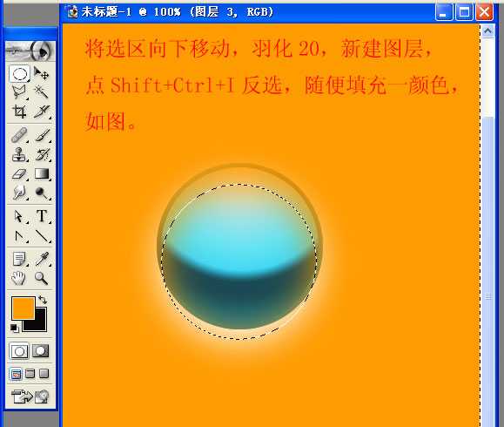Select the Zoom magnifier tool
The width and height of the screenshot is (504, 427).
point(42,278)
